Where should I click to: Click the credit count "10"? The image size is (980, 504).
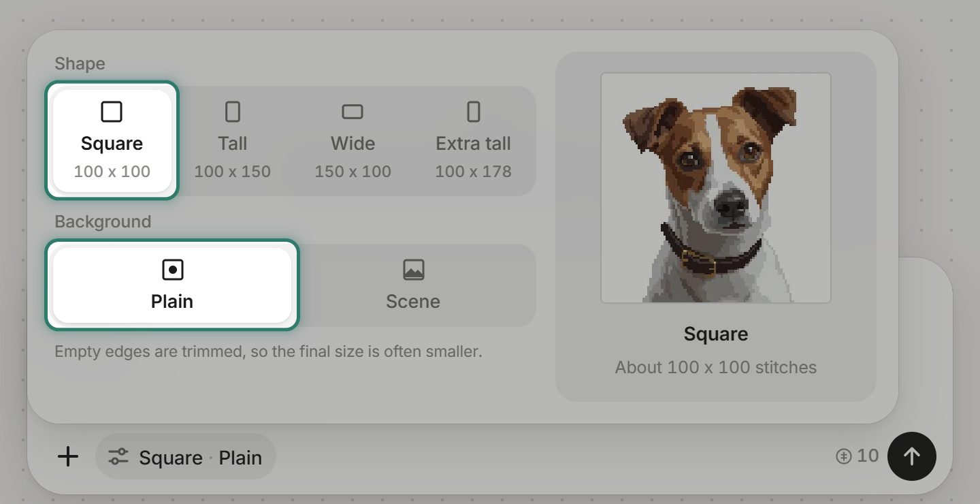point(868,456)
